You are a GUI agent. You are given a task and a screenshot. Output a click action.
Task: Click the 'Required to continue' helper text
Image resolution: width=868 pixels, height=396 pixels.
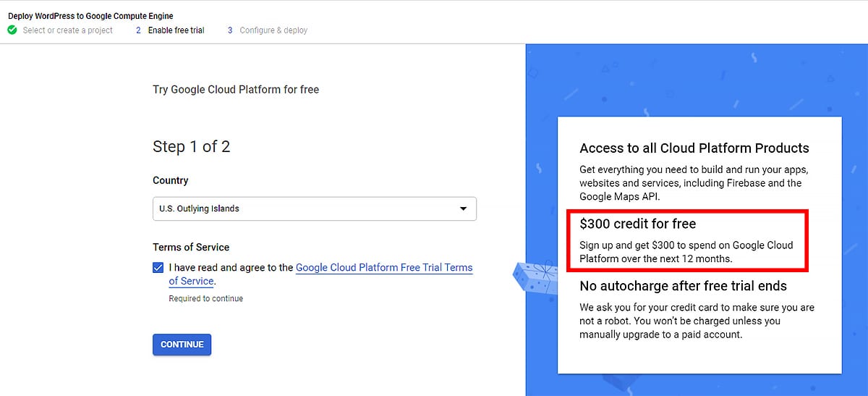click(x=206, y=298)
